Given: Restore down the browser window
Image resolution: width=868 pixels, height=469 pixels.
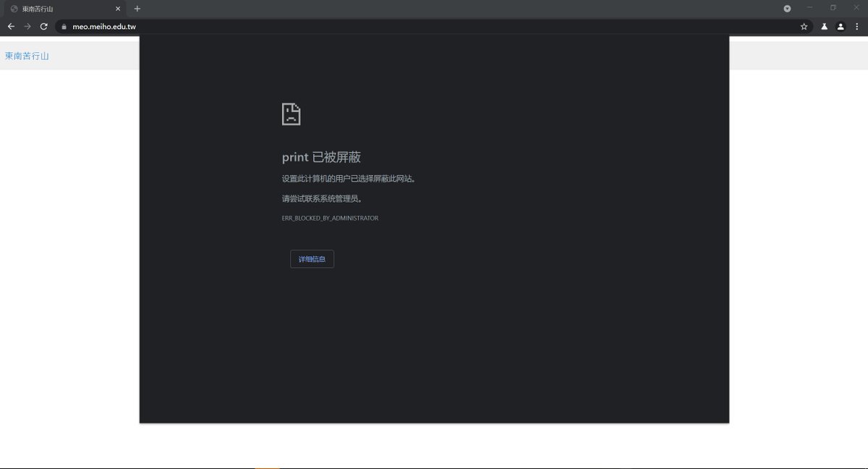Looking at the screenshot, I should coord(833,7).
